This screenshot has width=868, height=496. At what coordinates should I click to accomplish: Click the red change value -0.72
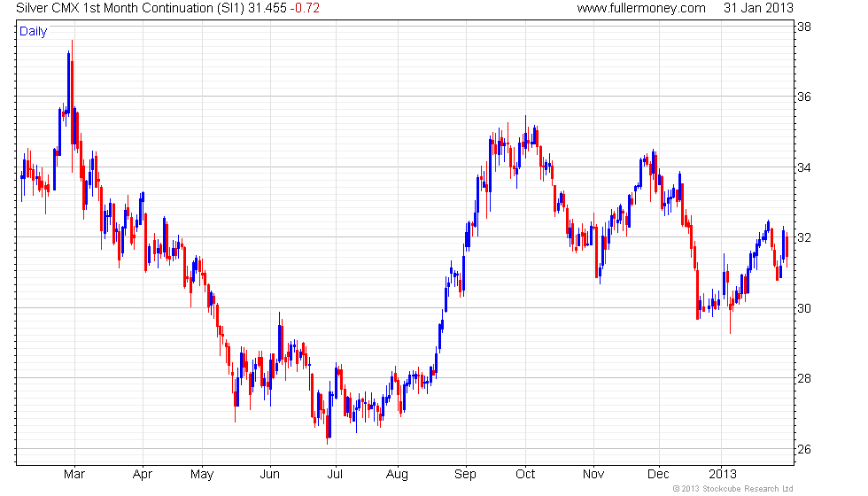[x=305, y=8]
